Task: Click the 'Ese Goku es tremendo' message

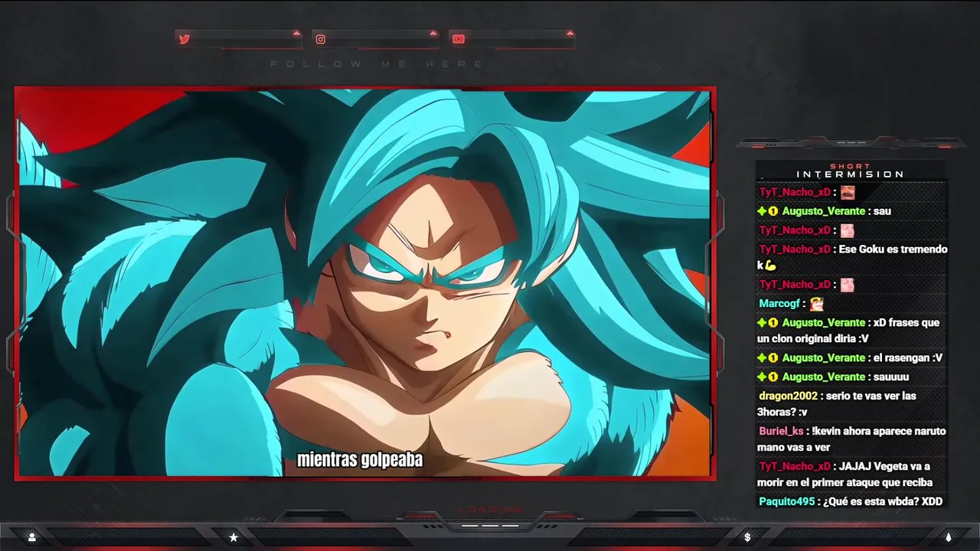Action: 852,257
